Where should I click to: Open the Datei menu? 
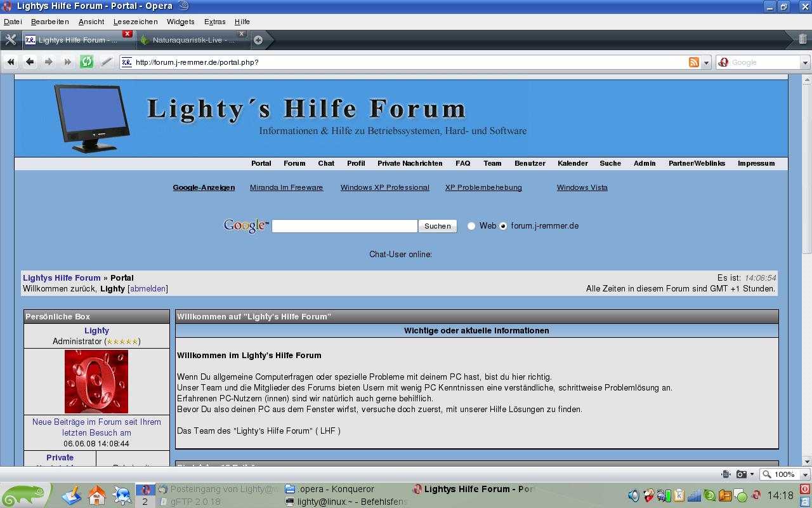pos(13,22)
